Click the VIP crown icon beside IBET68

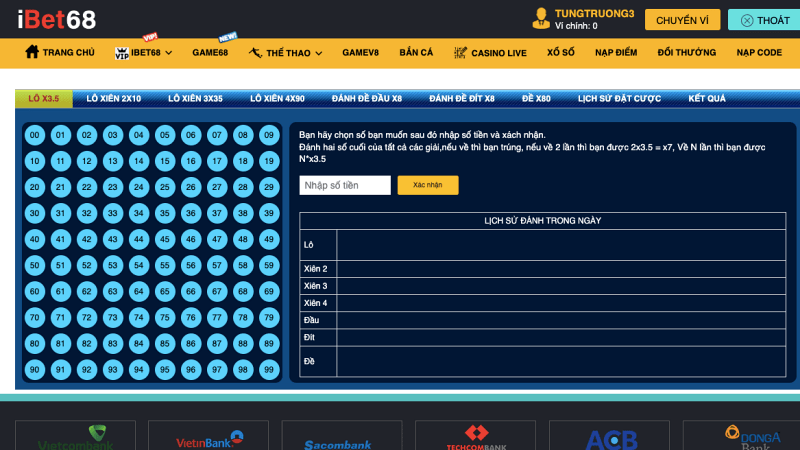(121, 52)
